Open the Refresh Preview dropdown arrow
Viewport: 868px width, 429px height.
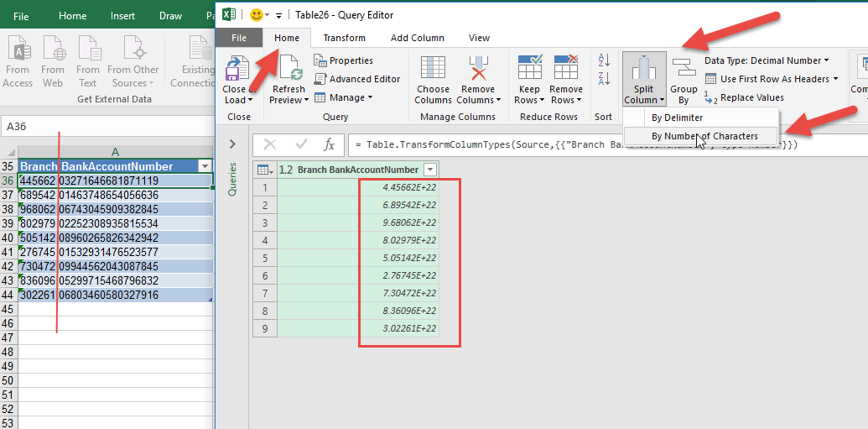pyautogui.click(x=305, y=100)
